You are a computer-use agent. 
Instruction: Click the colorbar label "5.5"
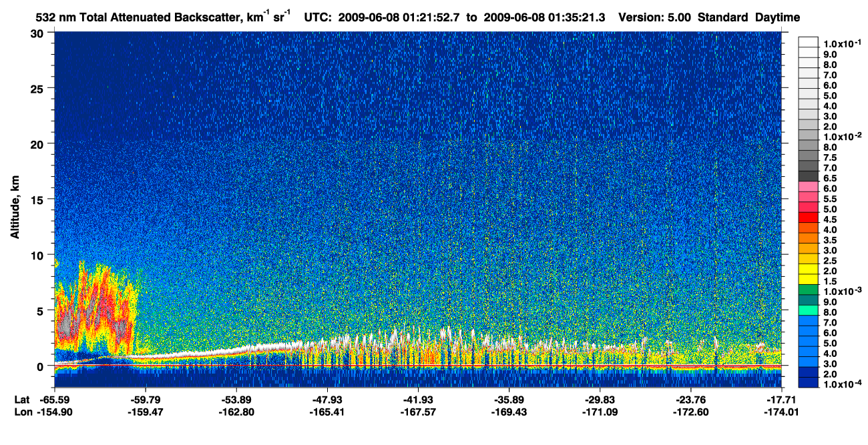pyautogui.click(x=830, y=199)
